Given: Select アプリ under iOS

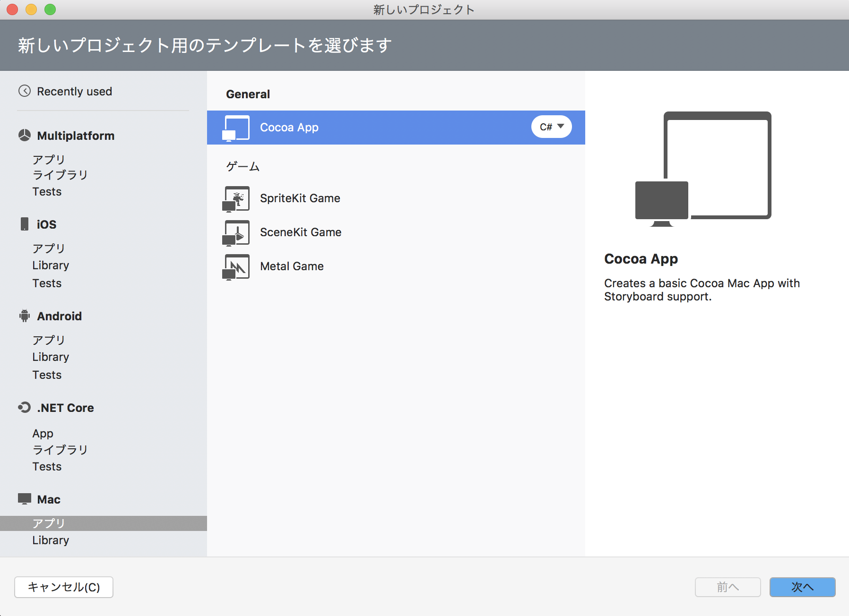Looking at the screenshot, I should click(x=49, y=248).
